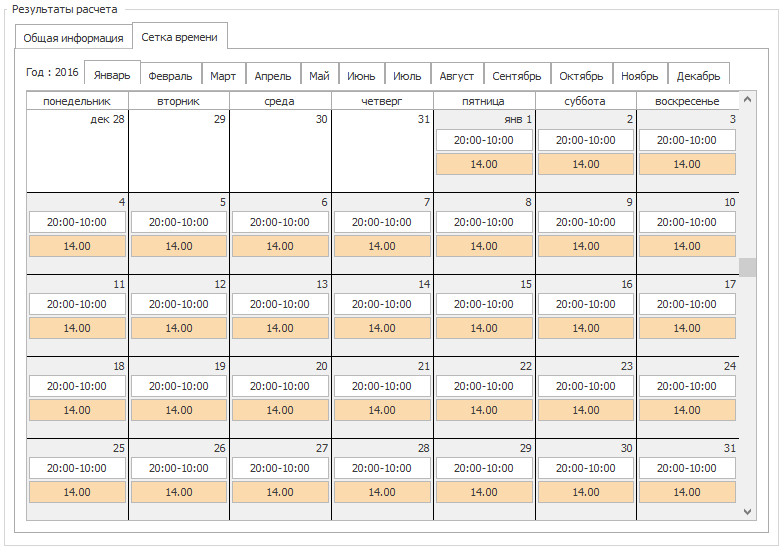Select the Октябрь month tab

[x=581, y=75]
